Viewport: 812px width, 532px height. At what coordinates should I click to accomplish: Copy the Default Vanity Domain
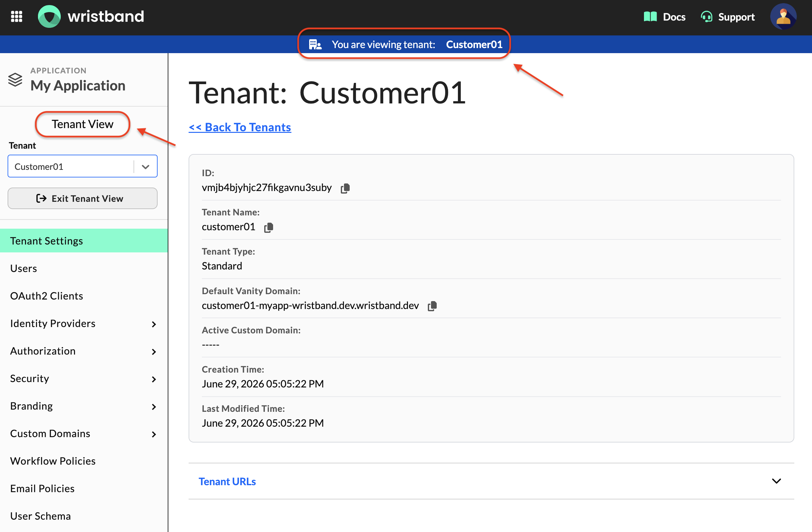[x=432, y=306]
